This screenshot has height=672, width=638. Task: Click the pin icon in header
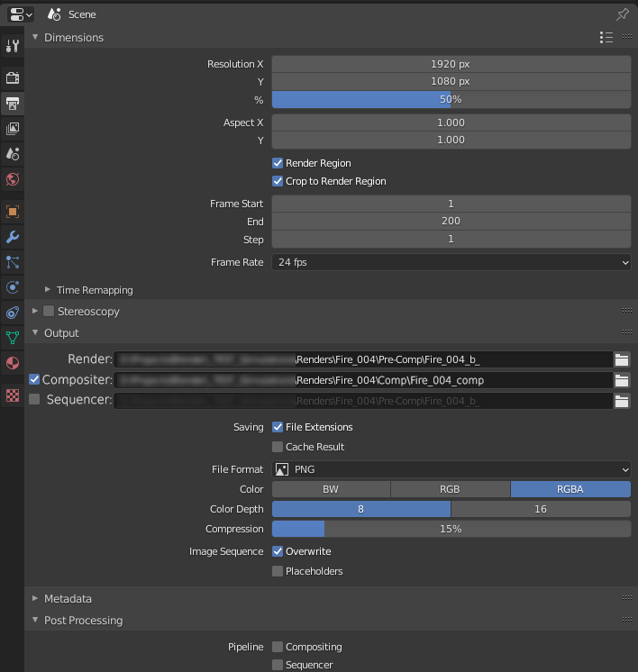click(622, 14)
